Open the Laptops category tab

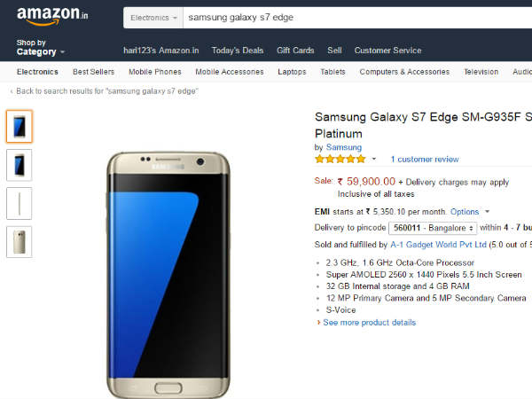click(x=292, y=72)
